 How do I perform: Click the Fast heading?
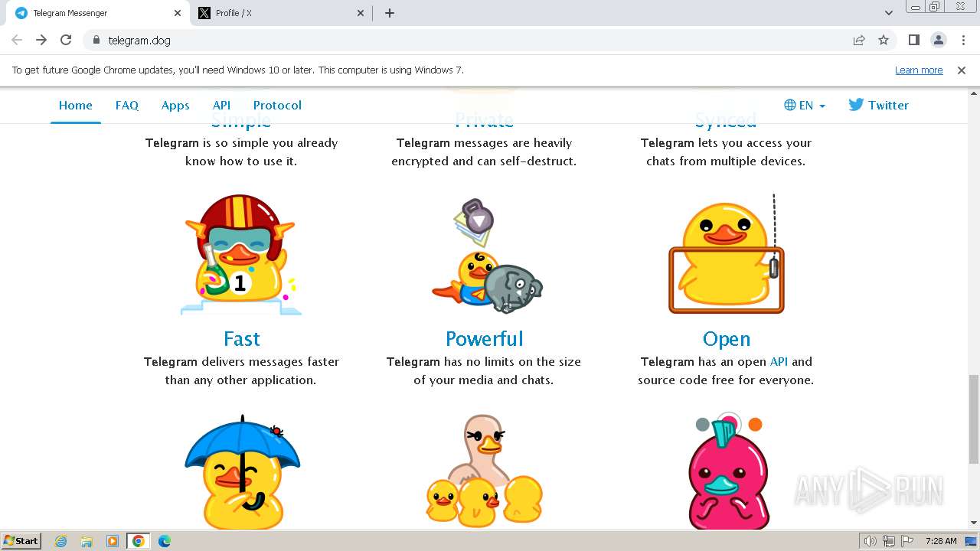pyautogui.click(x=241, y=338)
